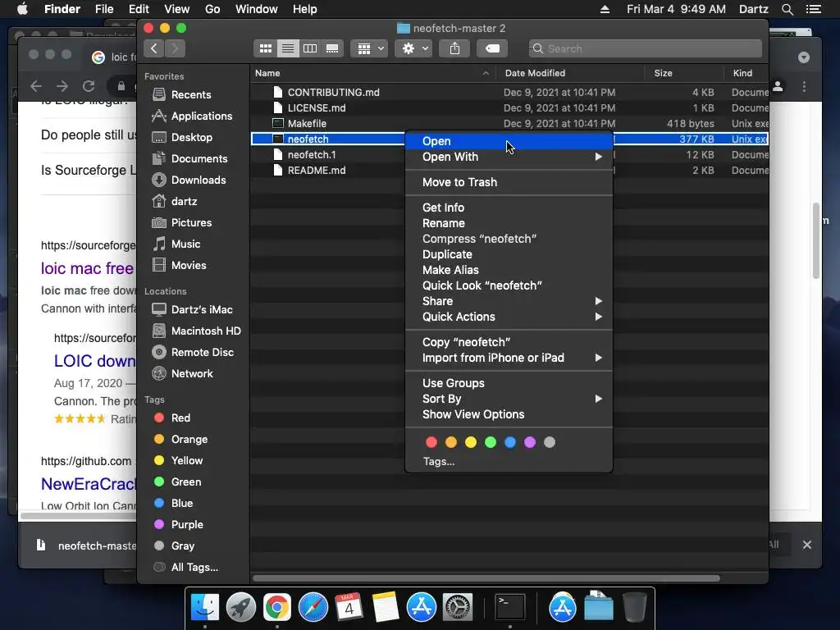This screenshot has width=840, height=630.
Task: Open System Preferences from the Dock
Action: [457, 607]
